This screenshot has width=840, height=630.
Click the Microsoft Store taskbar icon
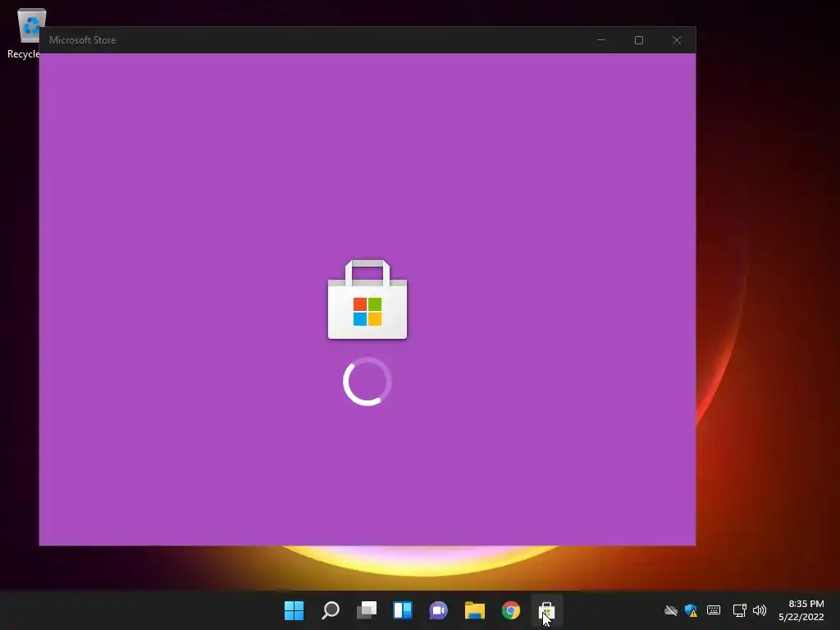point(546,610)
